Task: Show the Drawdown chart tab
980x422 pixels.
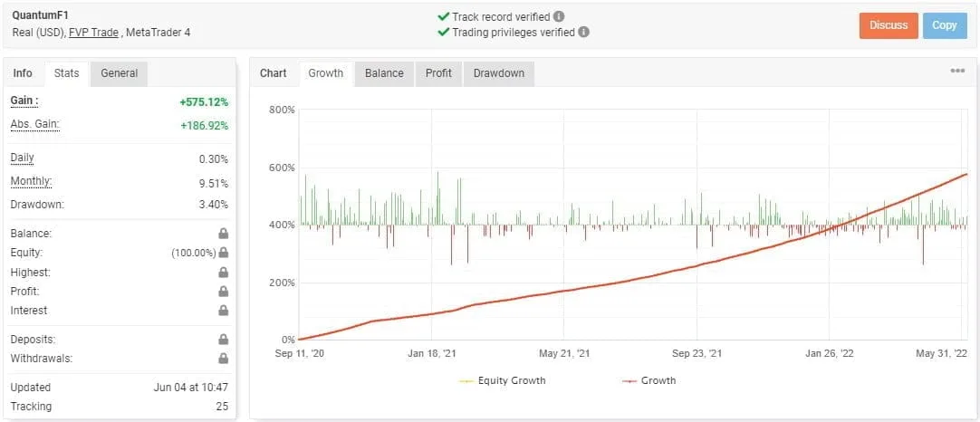Action: (x=499, y=73)
